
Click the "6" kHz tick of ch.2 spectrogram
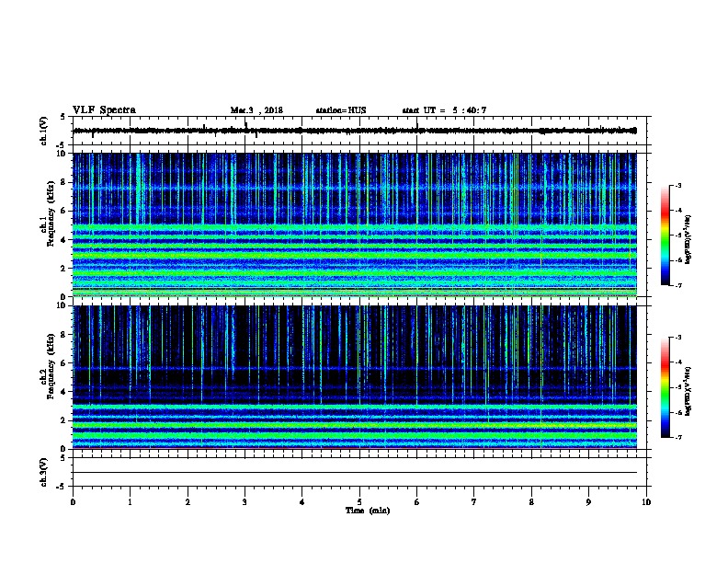[x=63, y=362]
